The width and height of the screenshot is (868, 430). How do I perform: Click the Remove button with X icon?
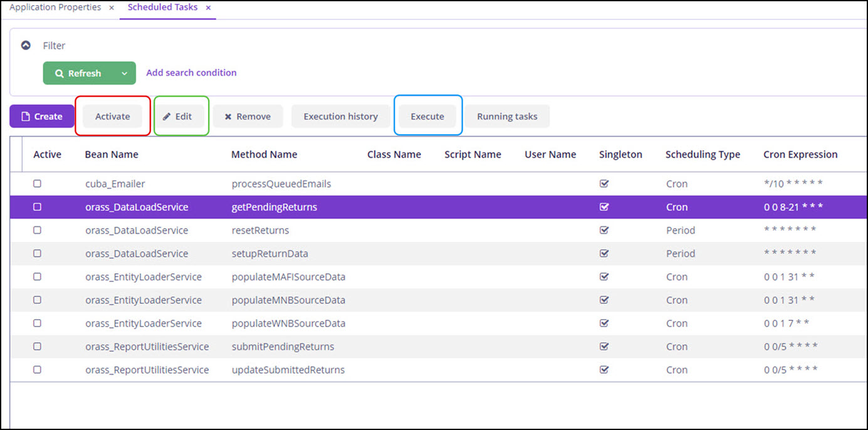(x=248, y=117)
